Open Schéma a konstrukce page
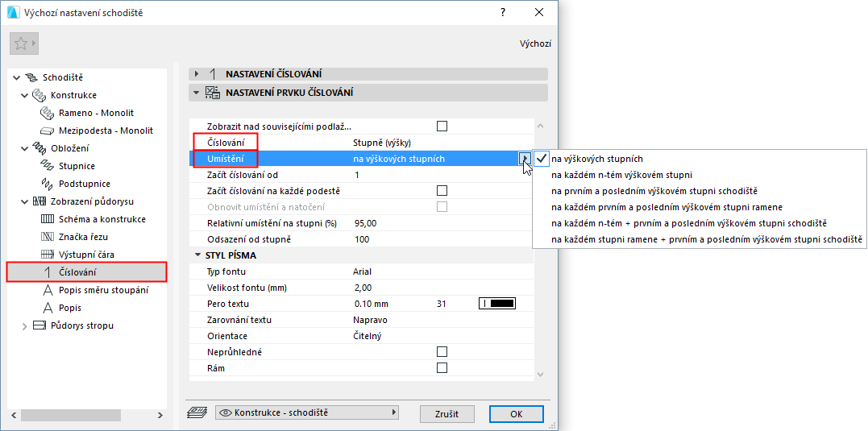 (x=102, y=219)
